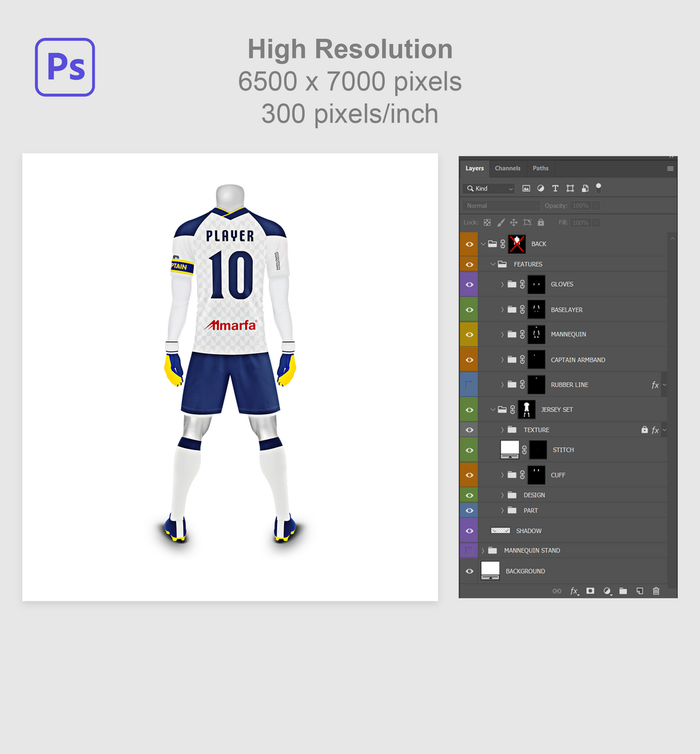Hide the BACKGROUND layer
The height and width of the screenshot is (754, 700).
click(469, 571)
